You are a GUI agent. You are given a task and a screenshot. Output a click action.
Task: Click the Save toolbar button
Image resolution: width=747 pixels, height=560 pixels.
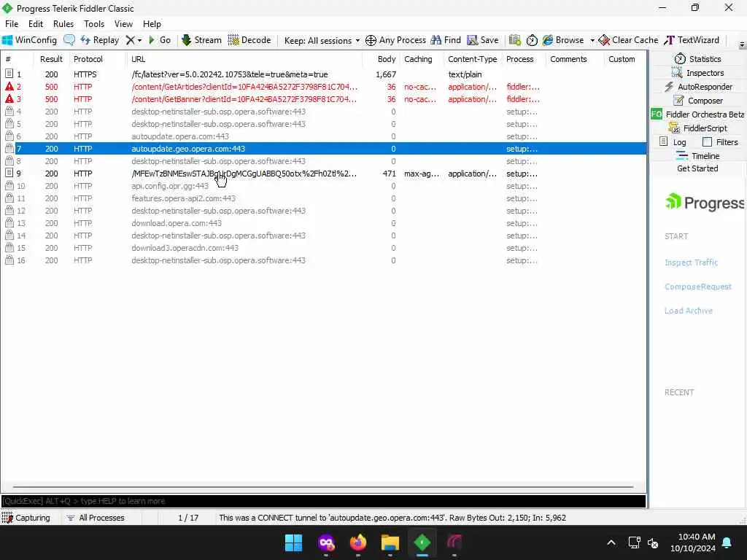483,40
